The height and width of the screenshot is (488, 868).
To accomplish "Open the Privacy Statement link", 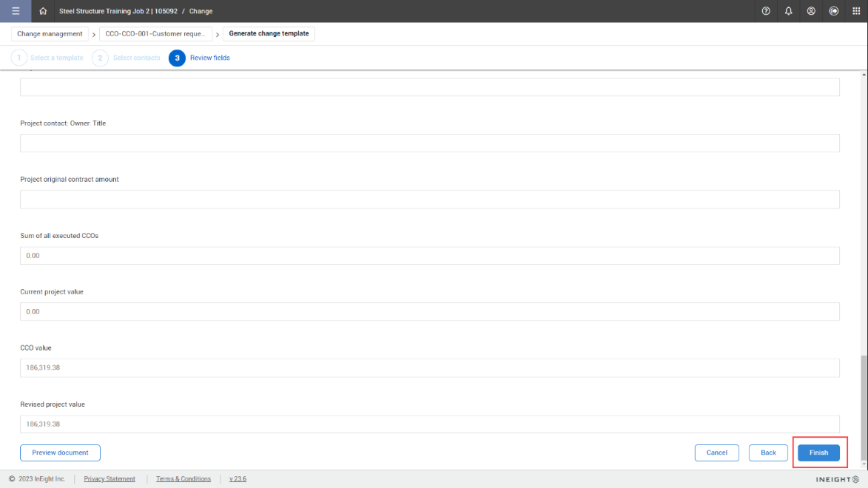I will 110,479.
